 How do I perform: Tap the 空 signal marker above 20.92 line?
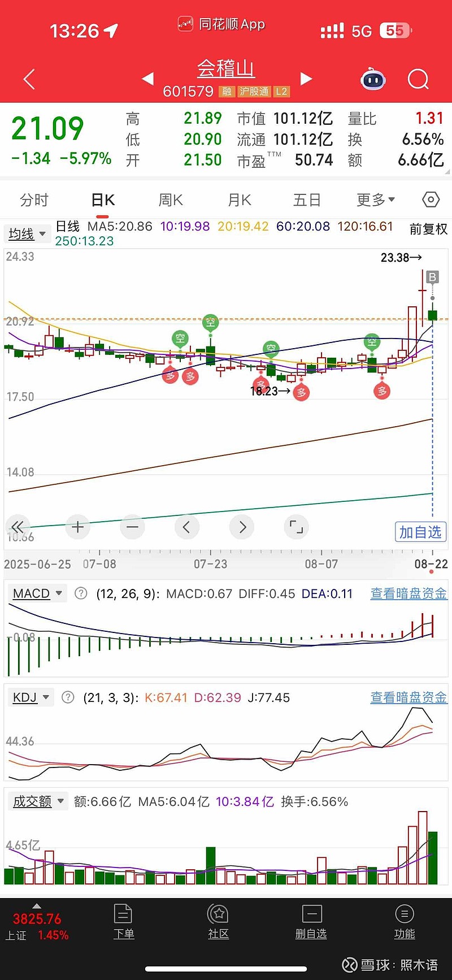210,323
